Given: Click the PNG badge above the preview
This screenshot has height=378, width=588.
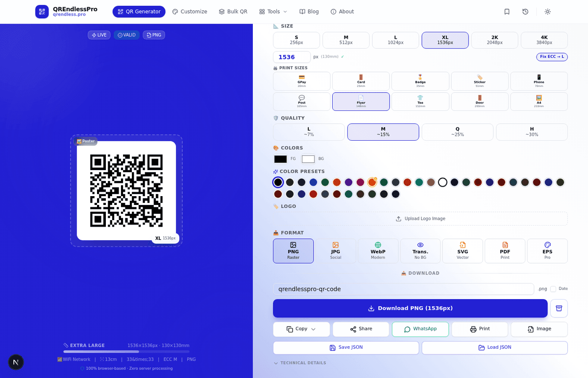Looking at the screenshot, I should point(154,35).
